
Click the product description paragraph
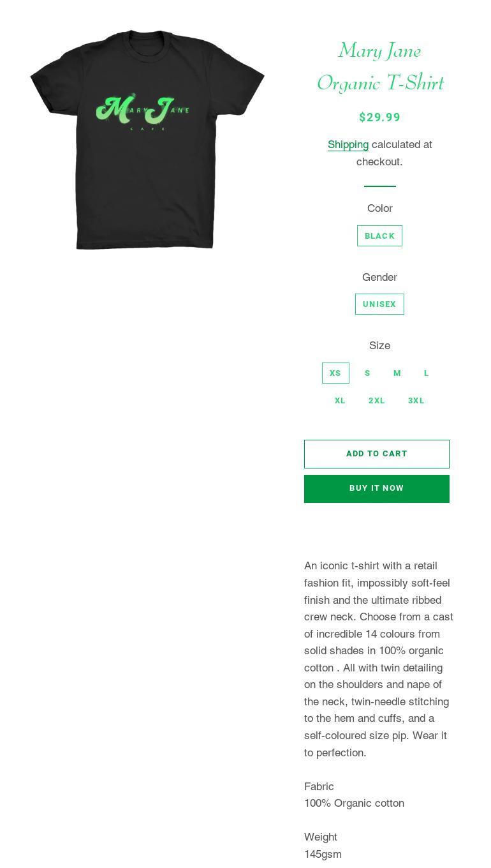379,659
